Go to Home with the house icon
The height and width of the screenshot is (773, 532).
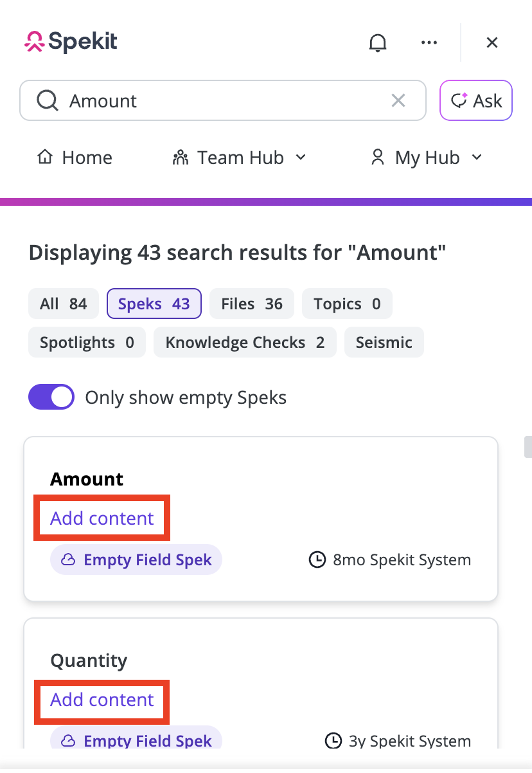pos(75,158)
